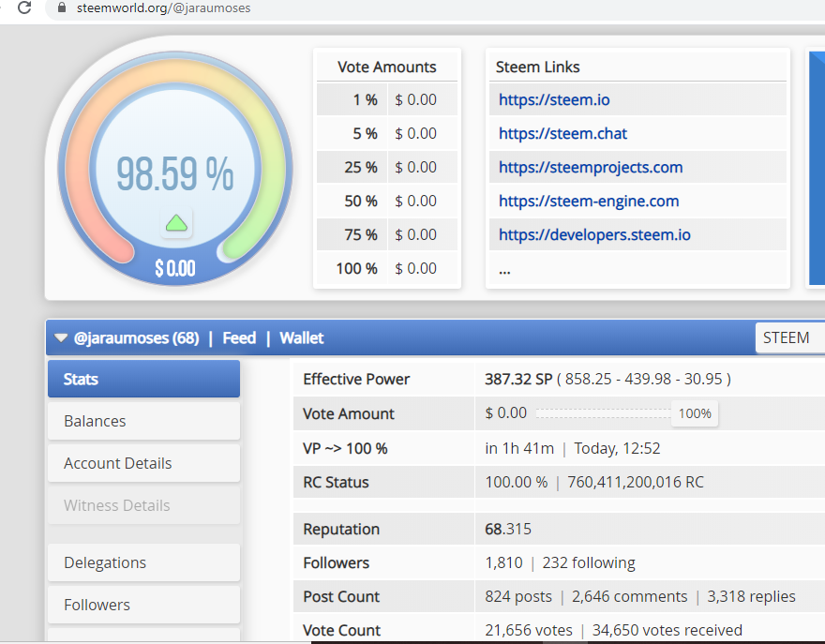
Task: Click the RC Status label
Action: 336,482
